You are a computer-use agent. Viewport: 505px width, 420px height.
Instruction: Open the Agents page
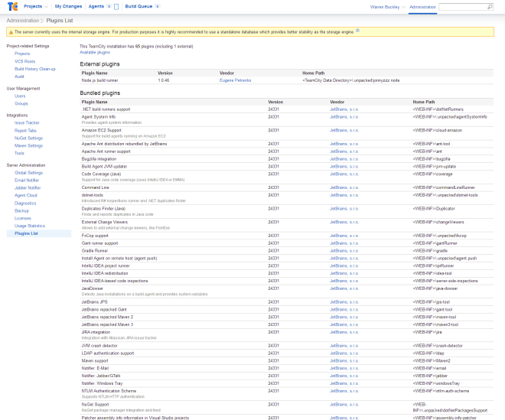(x=96, y=6)
